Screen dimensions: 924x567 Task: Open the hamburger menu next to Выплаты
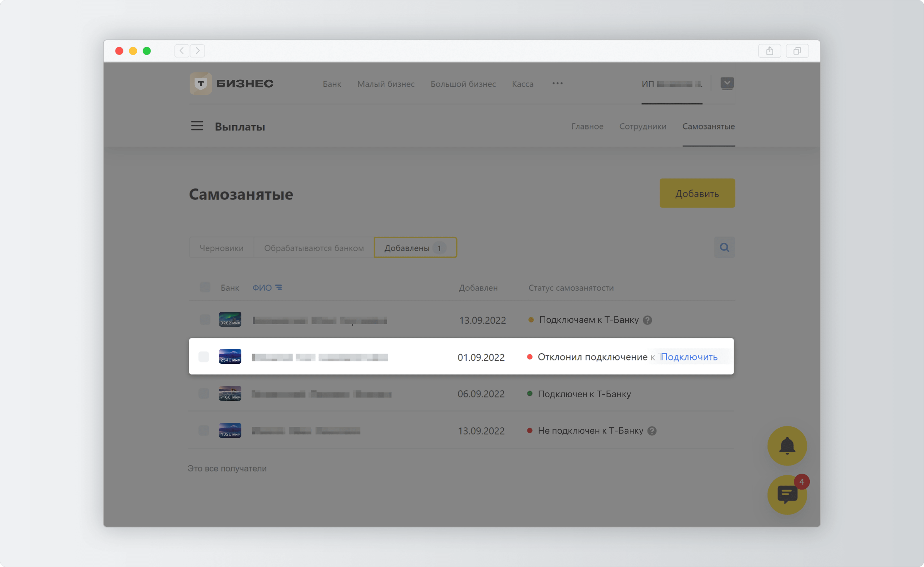197,126
